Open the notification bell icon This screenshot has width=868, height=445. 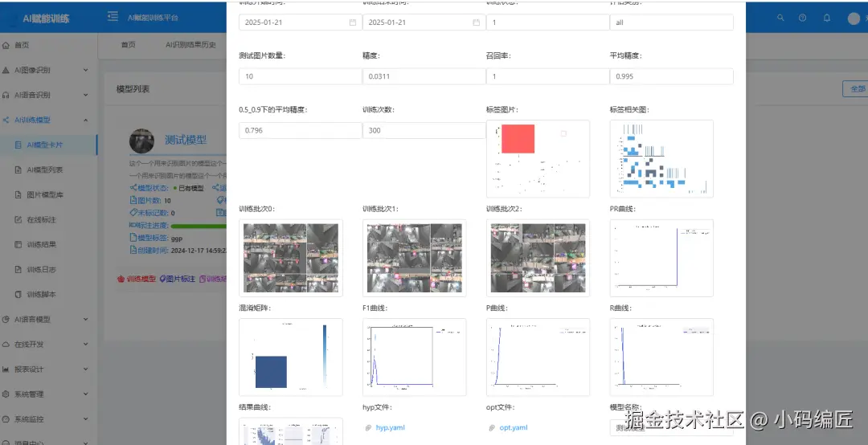[x=827, y=18]
